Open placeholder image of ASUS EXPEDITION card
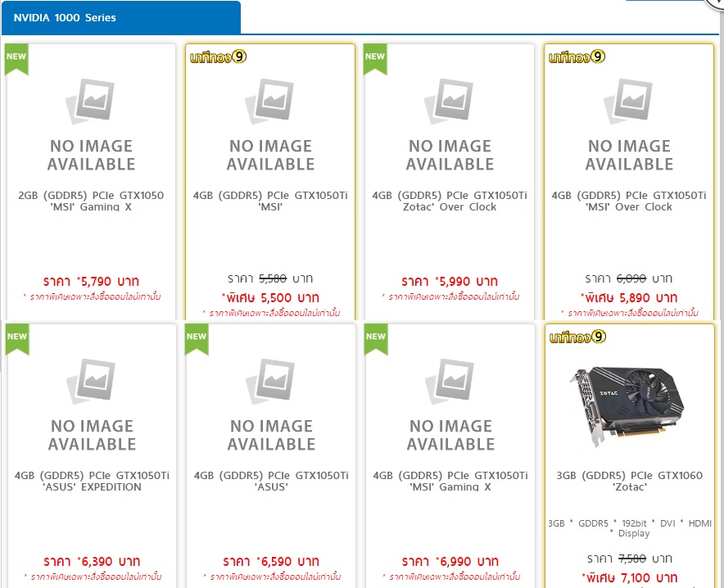The height and width of the screenshot is (588, 724). [92, 405]
